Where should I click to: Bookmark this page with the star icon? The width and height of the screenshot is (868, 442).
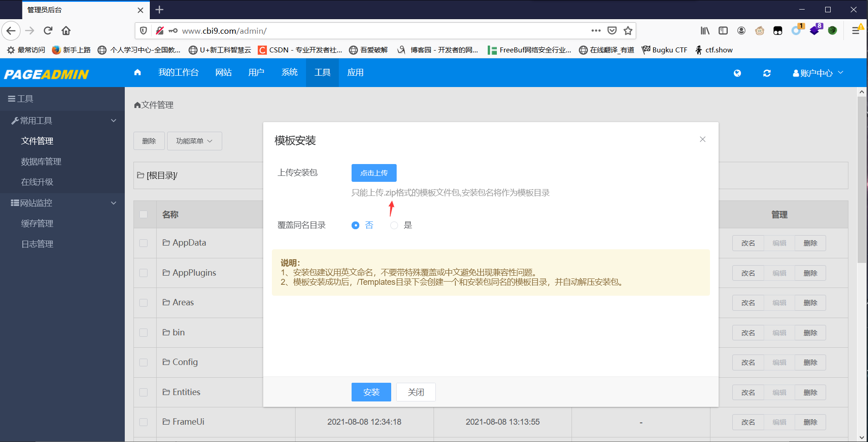[628, 31]
